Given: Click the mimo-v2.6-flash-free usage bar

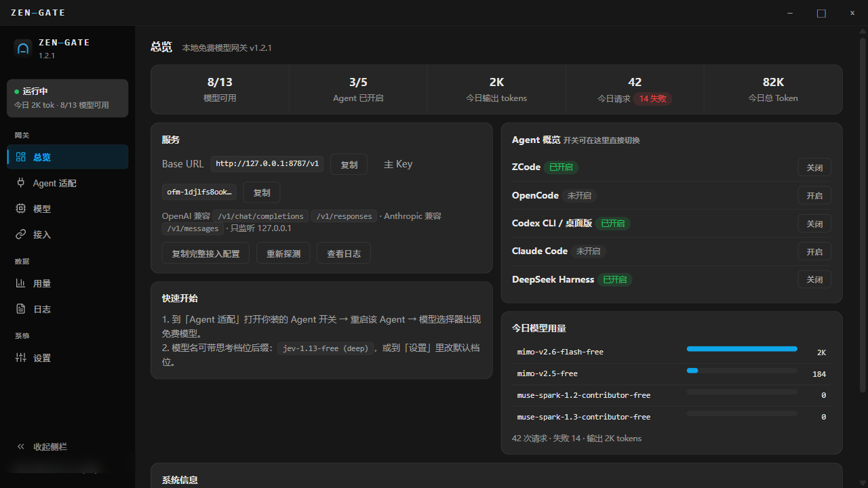Looking at the screenshot, I should (x=742, y=349).
